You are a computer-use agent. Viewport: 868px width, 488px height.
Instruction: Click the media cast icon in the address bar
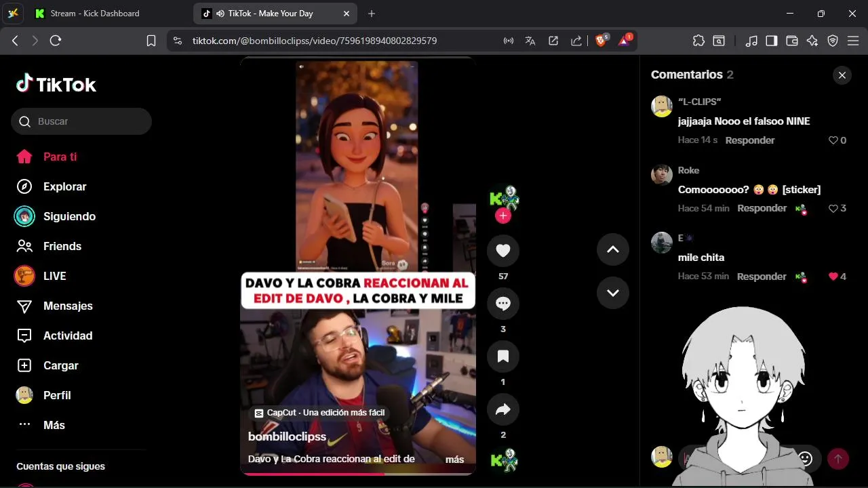click(509, 41)
